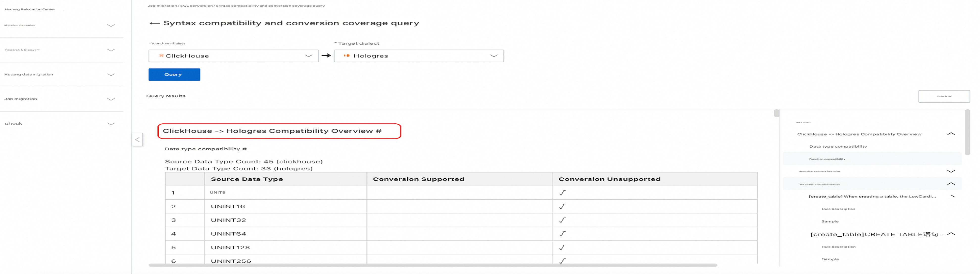Viewport: 980px width, 274px height.
Task: Click the Source Data Type Count: 45 line
Action: point(244,162)
